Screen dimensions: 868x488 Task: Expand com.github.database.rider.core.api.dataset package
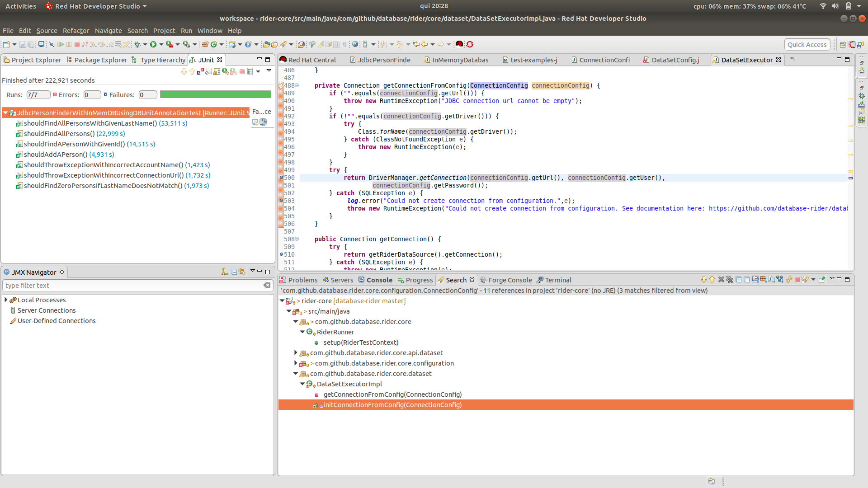[296, 353]
